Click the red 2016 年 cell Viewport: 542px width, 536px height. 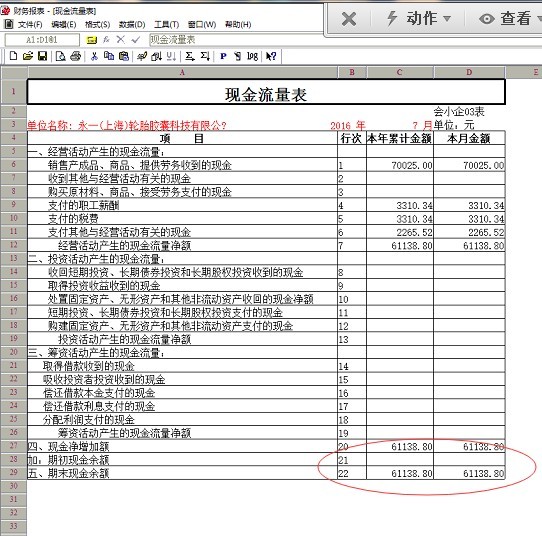point(348,125)
